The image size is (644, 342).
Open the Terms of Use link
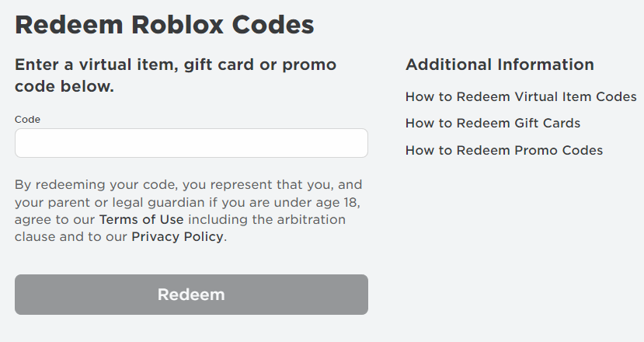coord(141,219)
